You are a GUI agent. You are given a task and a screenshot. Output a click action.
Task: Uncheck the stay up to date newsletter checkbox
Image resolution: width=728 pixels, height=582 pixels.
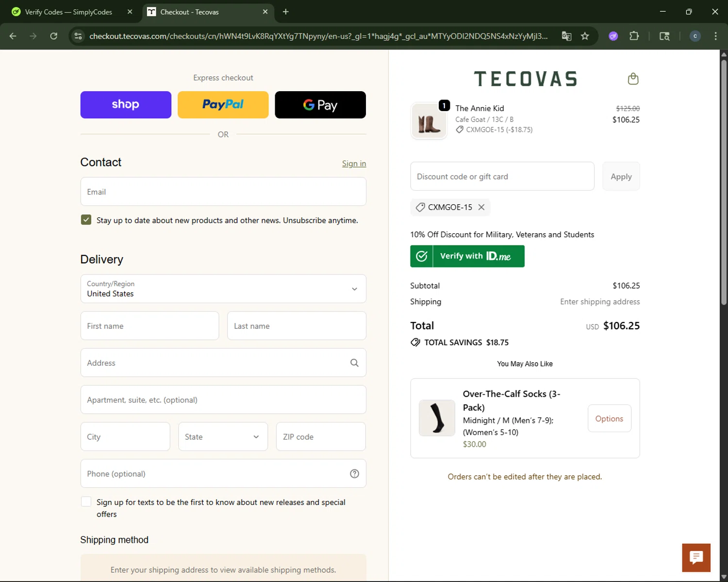click(x=86, y=220)
